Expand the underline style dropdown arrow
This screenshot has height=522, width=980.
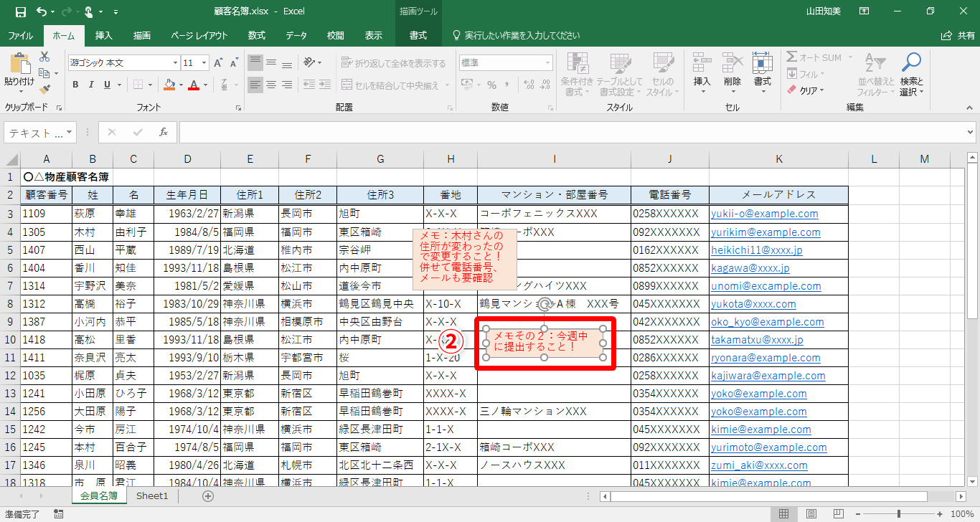[118, 85]
